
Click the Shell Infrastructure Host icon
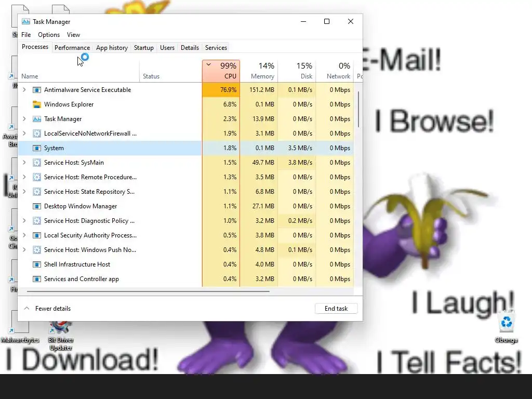[37, 264]
